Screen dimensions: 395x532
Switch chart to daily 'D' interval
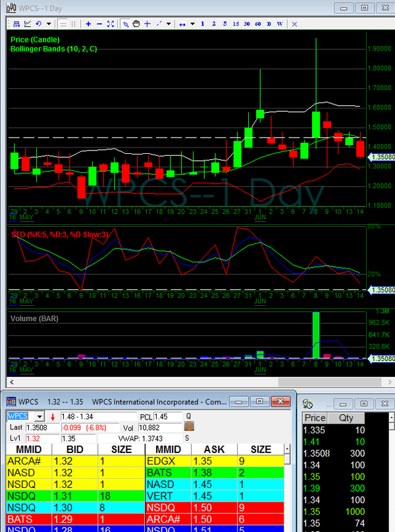tap(269, 24)
